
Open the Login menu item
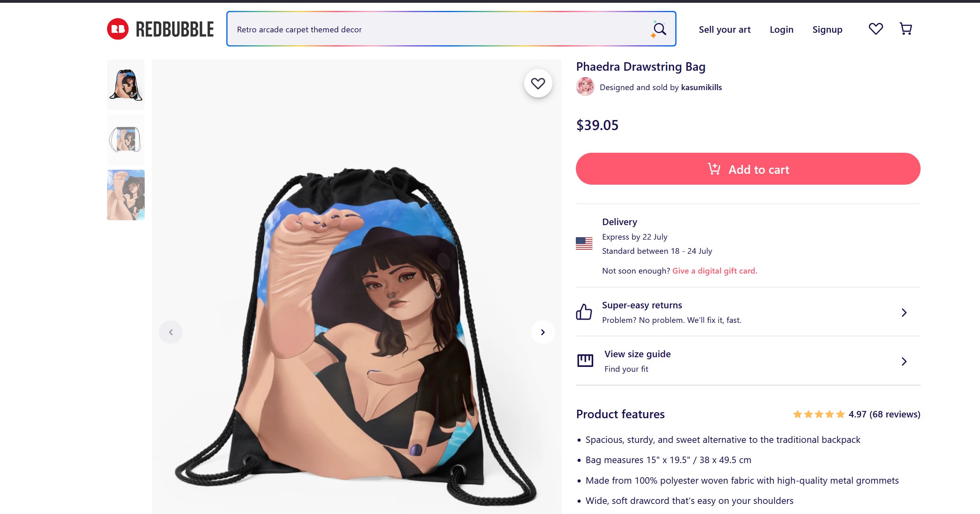point(782,29)
